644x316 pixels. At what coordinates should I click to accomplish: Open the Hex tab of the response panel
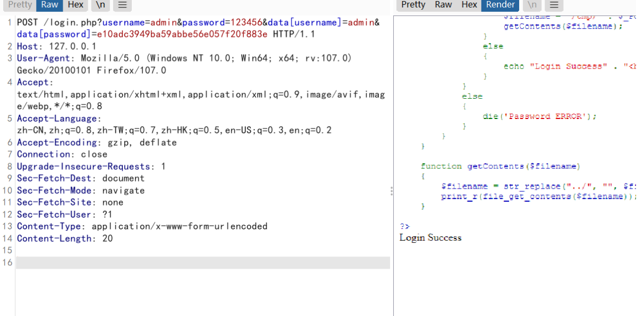469,5
